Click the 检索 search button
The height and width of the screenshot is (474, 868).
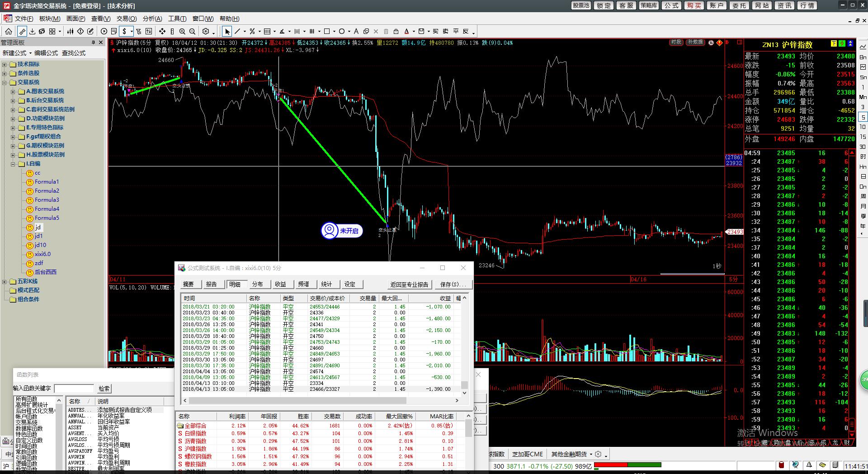point(104,389)
